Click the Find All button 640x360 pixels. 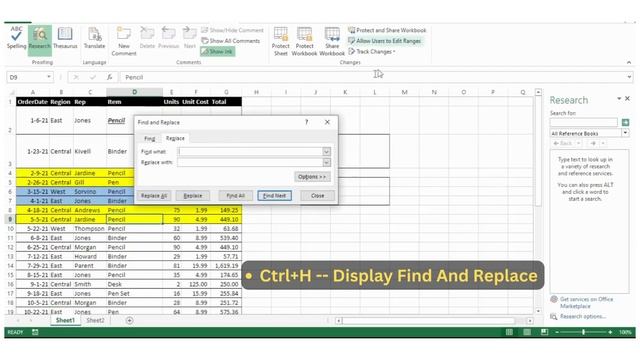coord(236,196)
